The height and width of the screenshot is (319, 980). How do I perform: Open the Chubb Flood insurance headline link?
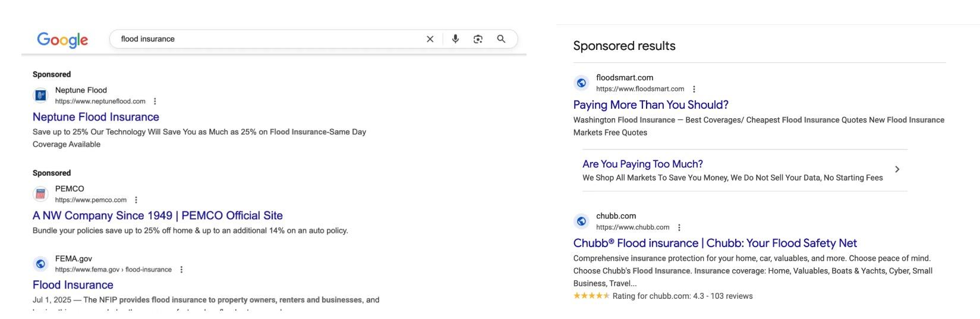(715, 243)
